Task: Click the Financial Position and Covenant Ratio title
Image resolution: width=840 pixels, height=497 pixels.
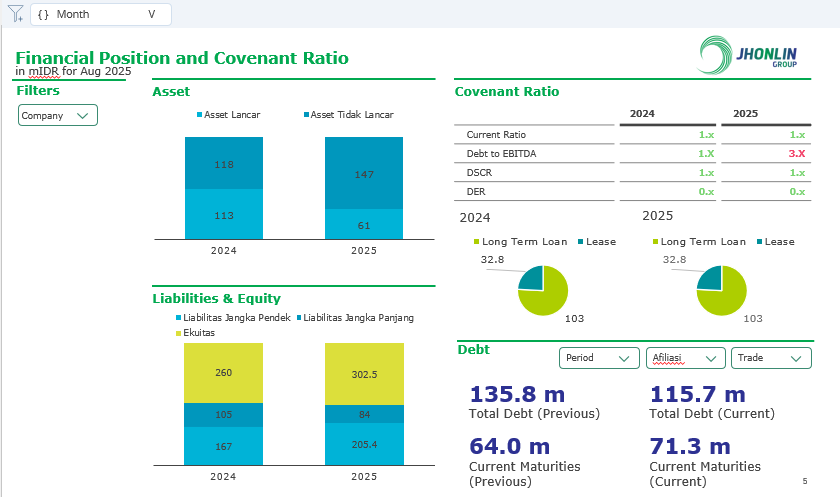Action: [x=182, y=58]
